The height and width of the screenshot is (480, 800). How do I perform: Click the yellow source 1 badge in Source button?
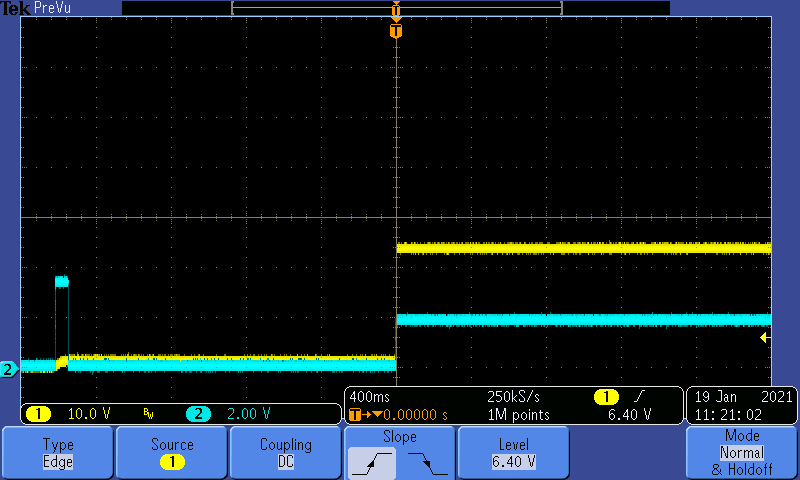(x=172, y=462)
